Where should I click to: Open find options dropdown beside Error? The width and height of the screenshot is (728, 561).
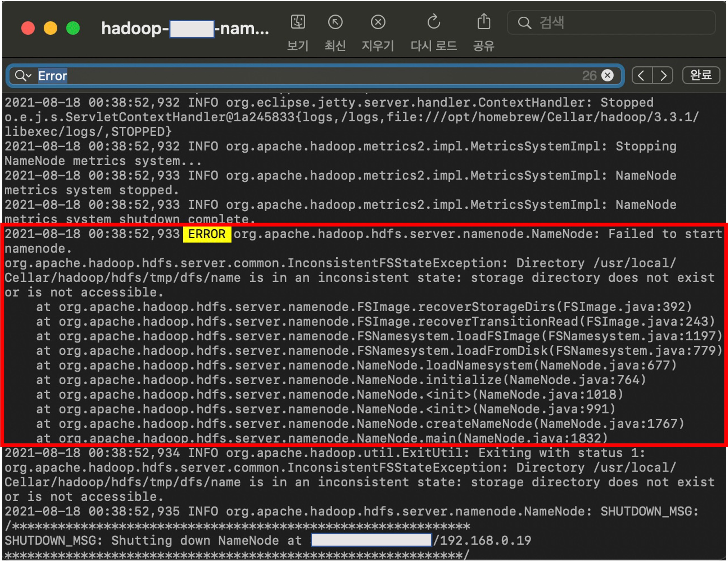point(23,76)
